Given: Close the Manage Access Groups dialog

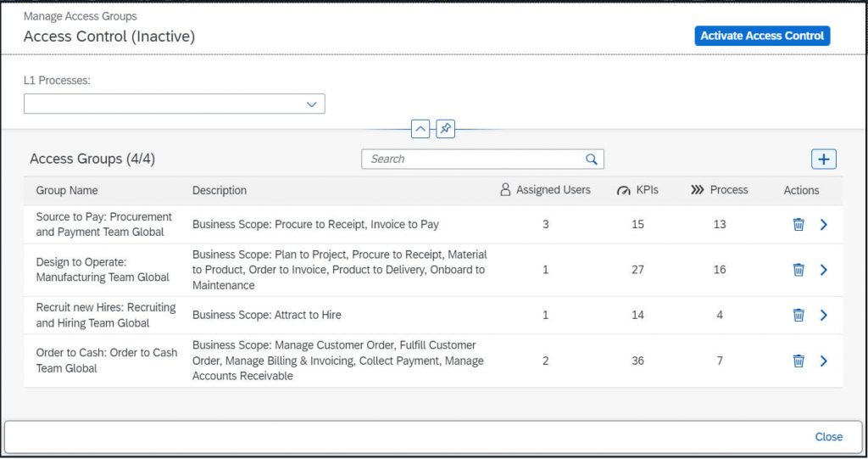Looking at the screenshot, I should coord(829,437).
